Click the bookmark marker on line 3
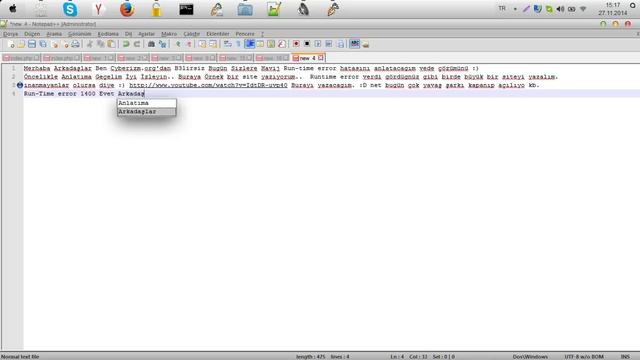The height and width of the screenshot is (360, 640). (x=20, y=85)
